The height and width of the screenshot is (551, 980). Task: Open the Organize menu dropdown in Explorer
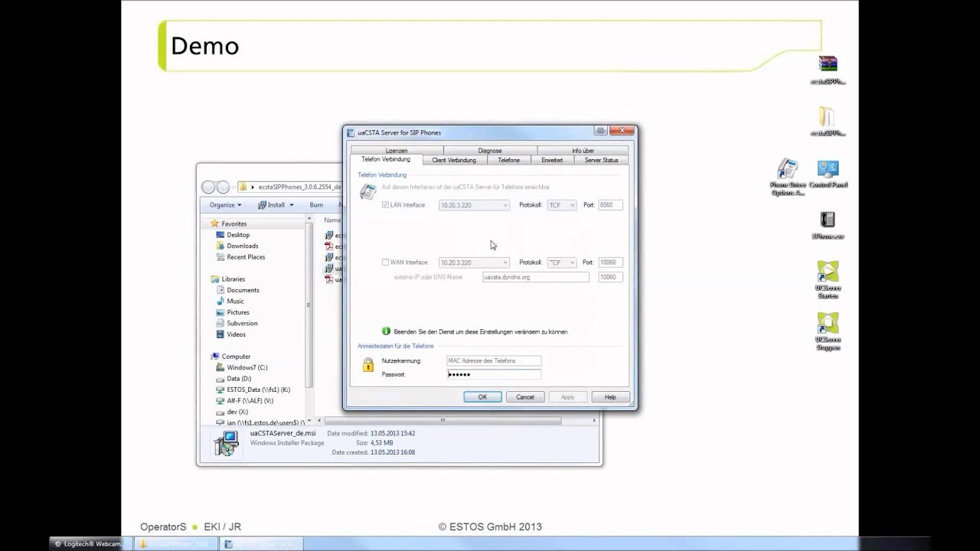pyautogui.click(x=225, y=205)
